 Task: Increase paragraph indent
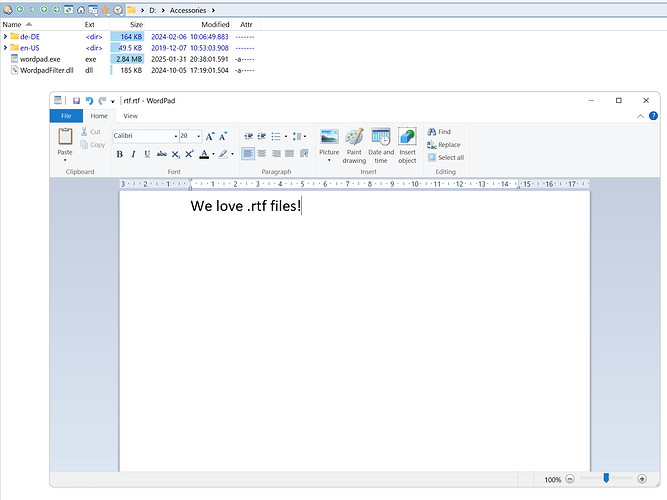click(x=262, y=136)
